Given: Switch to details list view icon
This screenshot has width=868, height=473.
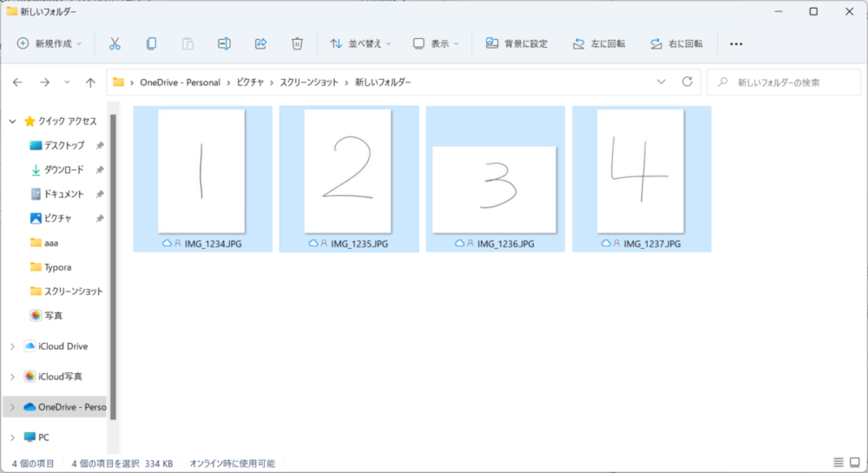Looking at the screenshot, I should [x=838, y=463].
